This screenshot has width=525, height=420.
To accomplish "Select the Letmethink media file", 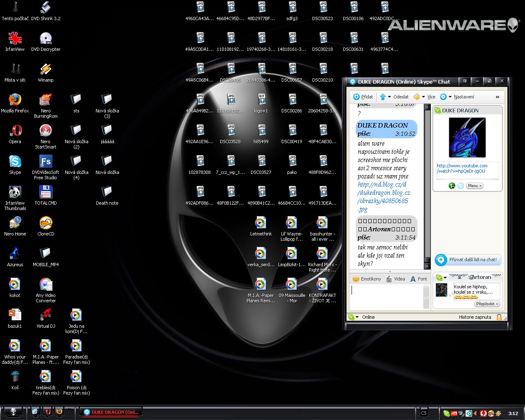I will coord(261,226).
